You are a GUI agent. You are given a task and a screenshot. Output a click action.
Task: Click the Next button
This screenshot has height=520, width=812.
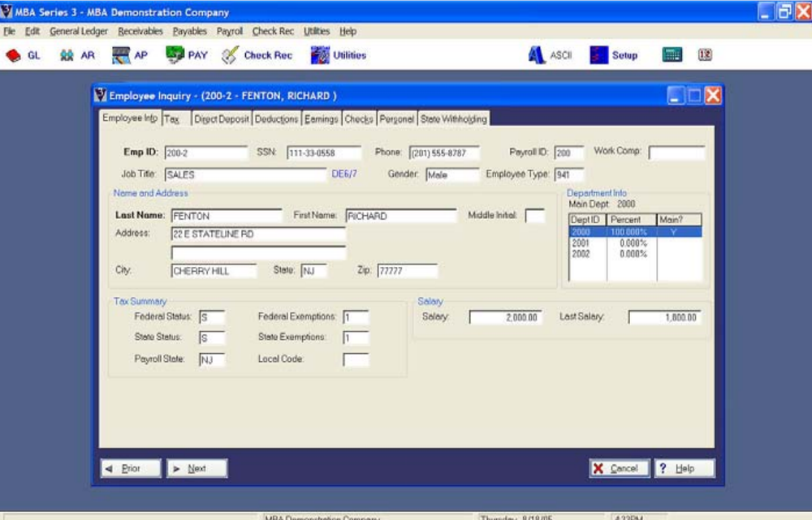(197, 468)
